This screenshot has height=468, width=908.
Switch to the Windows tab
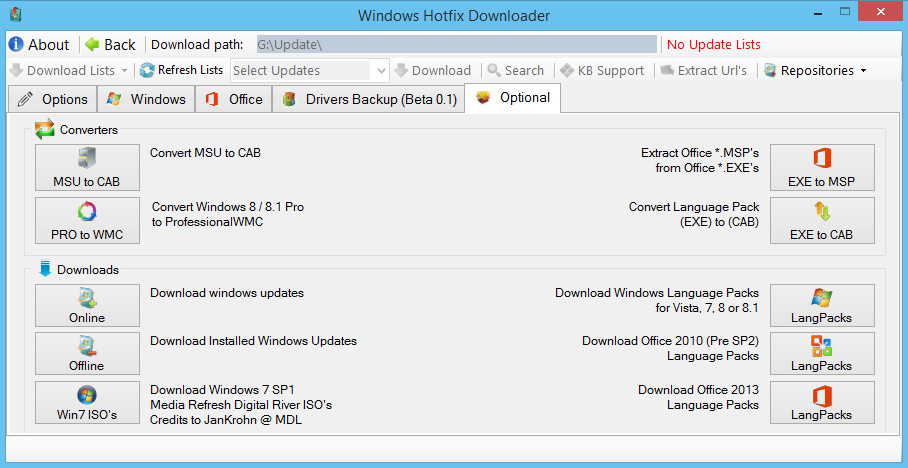pos(146,100)
